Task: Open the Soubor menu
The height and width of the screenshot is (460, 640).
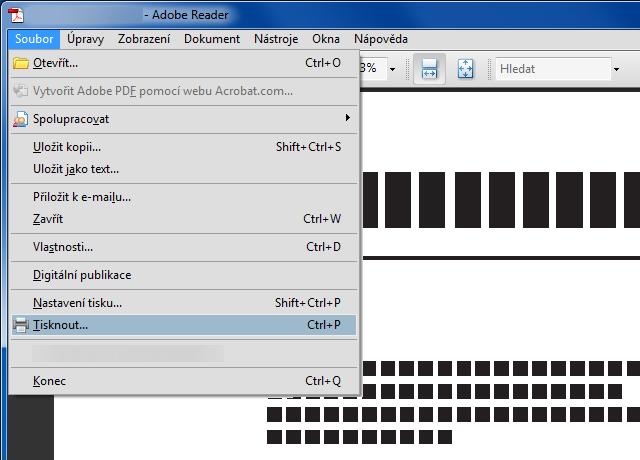Action: click(34, 39)
